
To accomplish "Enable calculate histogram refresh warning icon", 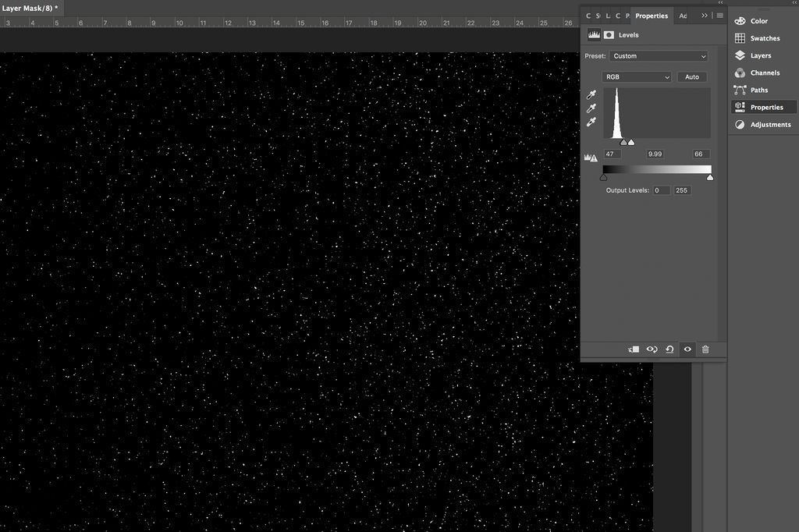I will pyautogui.click(x=591, y=156).
